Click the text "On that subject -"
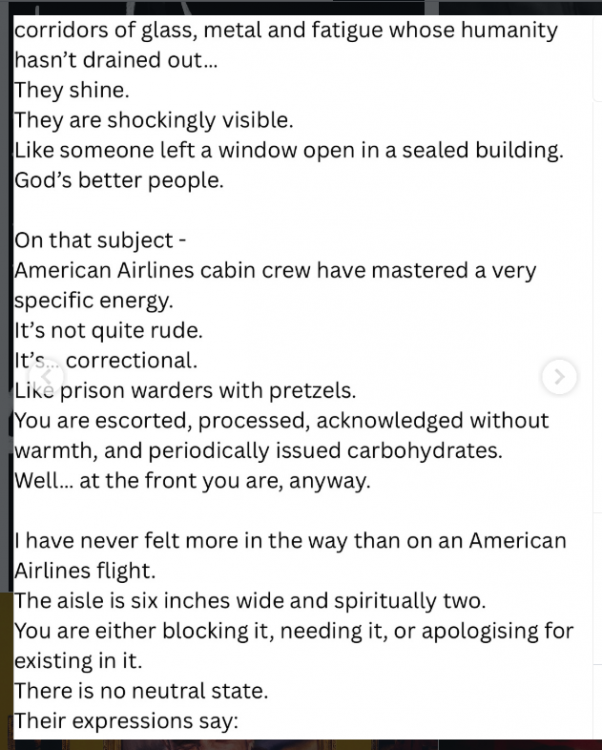This screenshot has height=750, width=602. pyautogui.click(x=100, y=241)
